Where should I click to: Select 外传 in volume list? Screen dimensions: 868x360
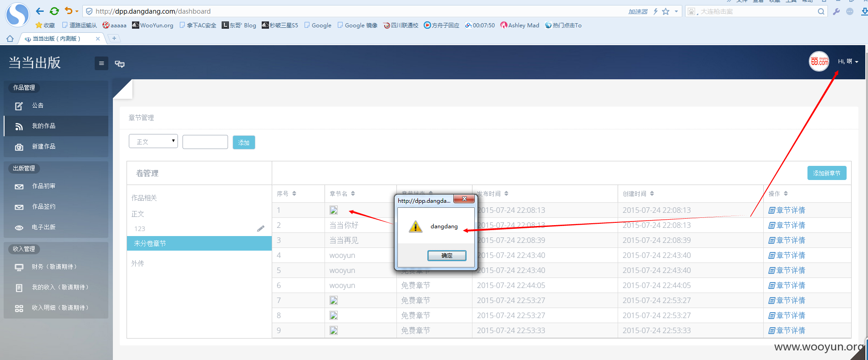click(x=138, y=263)
